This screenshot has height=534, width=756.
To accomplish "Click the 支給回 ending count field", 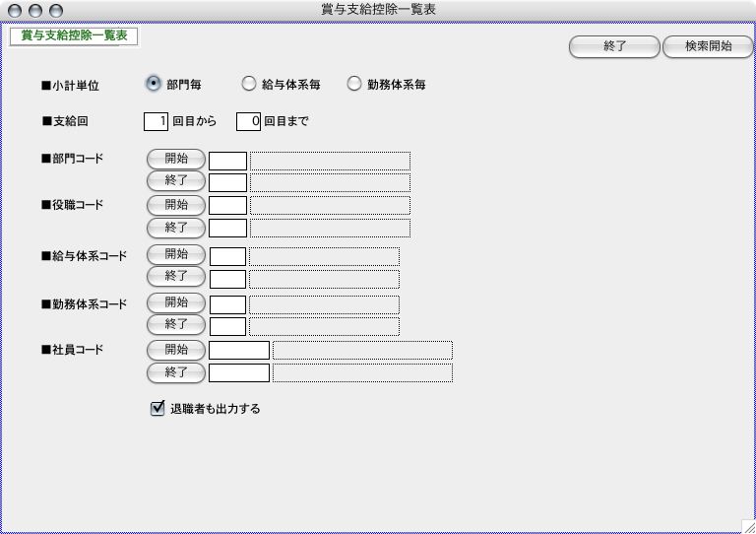I will (248, 122).
